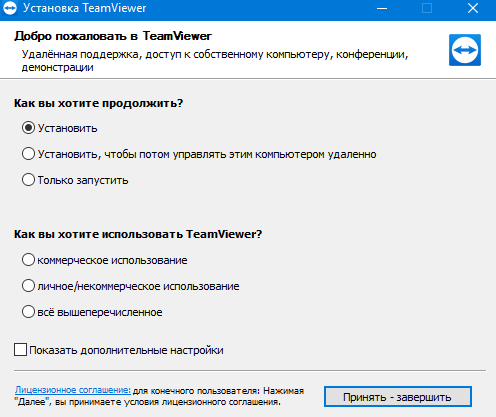This screenshot has width=496, height=417.
Task: Click the disabled maximize window button
Action: (427, 8)
